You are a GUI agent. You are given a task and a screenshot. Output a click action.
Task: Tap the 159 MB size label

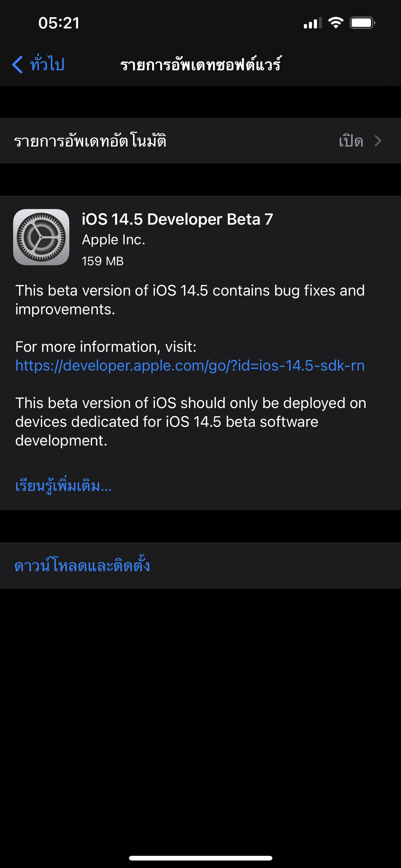pos(103,261)
